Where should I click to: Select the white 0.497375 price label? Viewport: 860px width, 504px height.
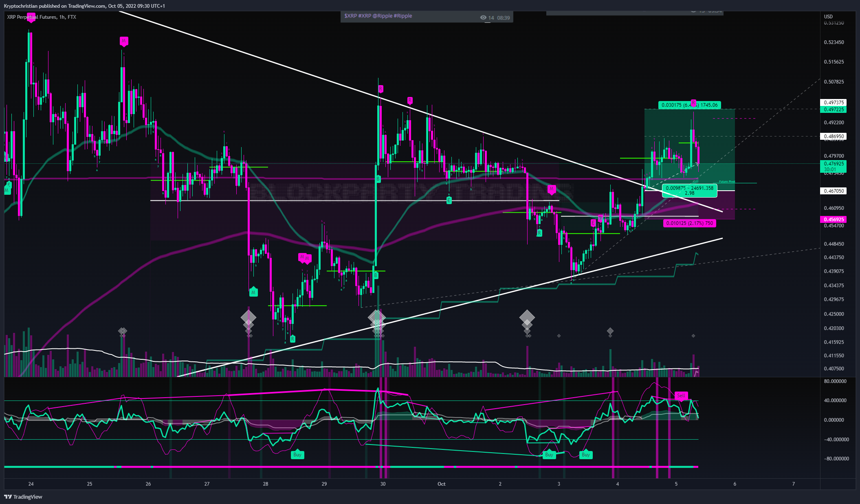[x=833, y=103]
